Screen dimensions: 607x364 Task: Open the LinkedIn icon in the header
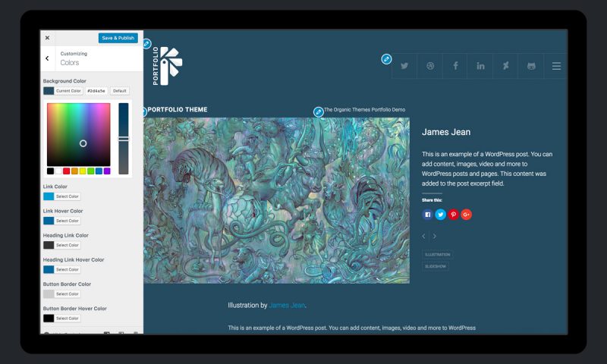coord(480,66)
